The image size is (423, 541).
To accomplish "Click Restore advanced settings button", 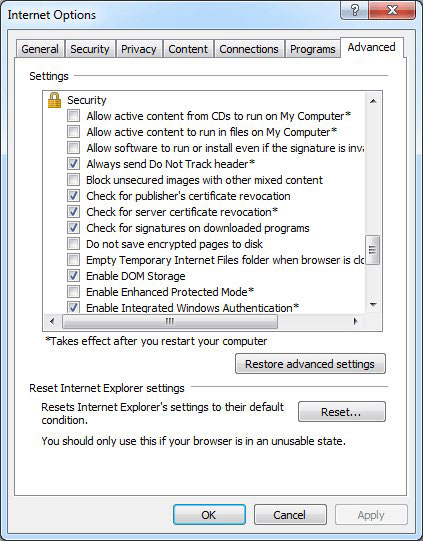I will tap(310, 364).
